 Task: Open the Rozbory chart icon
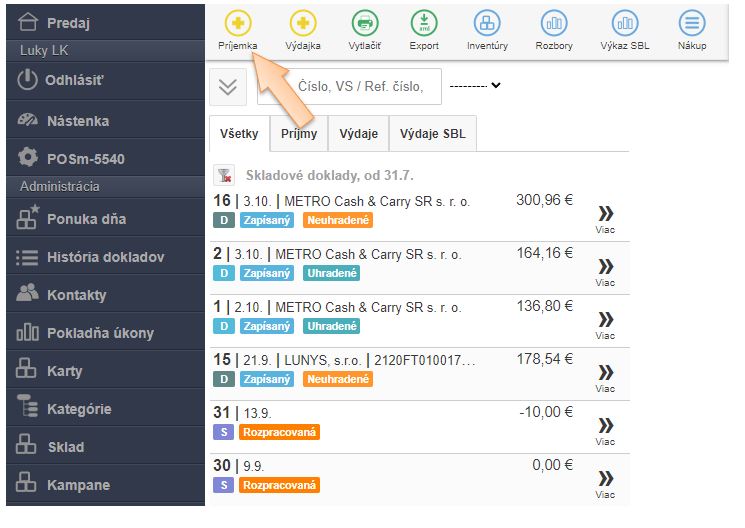coord(553,23)
